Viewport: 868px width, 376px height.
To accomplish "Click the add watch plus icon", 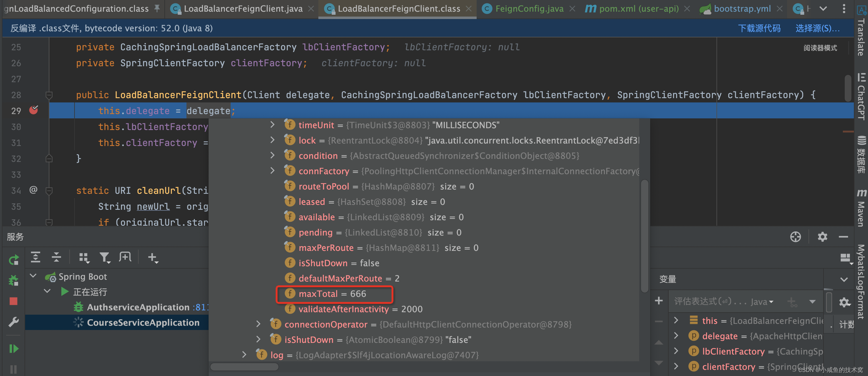I will coord(659,300).
